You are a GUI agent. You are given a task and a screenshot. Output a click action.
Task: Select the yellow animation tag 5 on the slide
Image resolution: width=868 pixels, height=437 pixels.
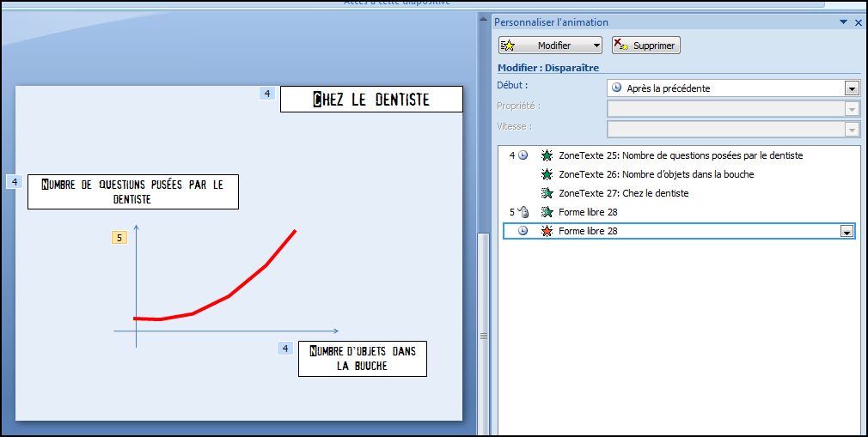pyautogui.click(x=119, y=238)
